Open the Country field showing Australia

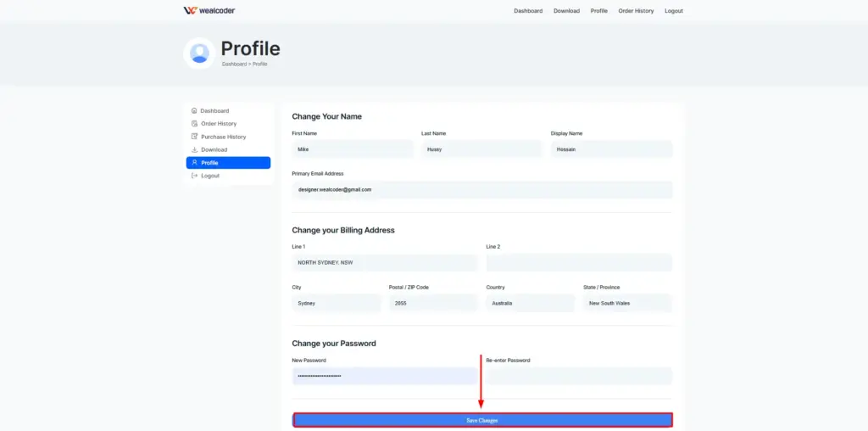[x=531, y=303]
